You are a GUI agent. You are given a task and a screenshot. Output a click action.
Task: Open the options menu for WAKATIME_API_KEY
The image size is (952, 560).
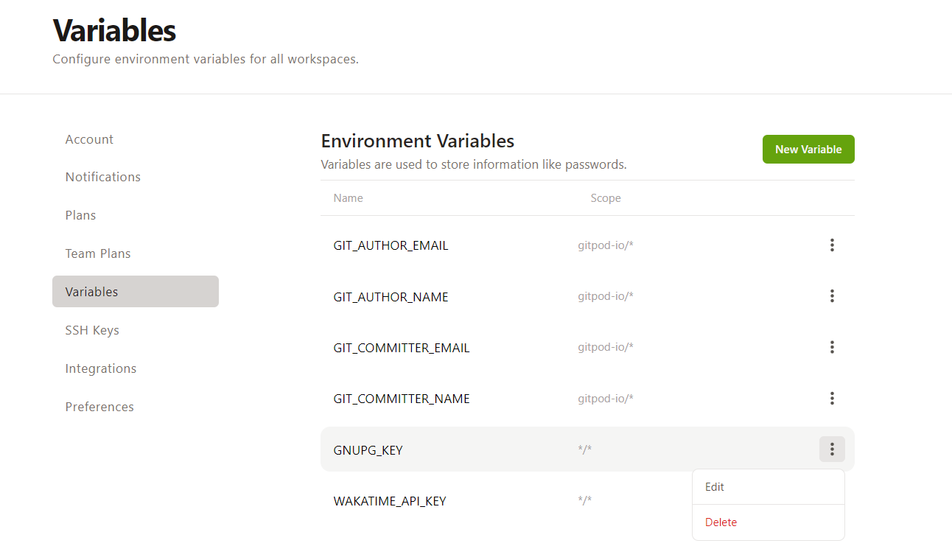click(x=832, y=500)
